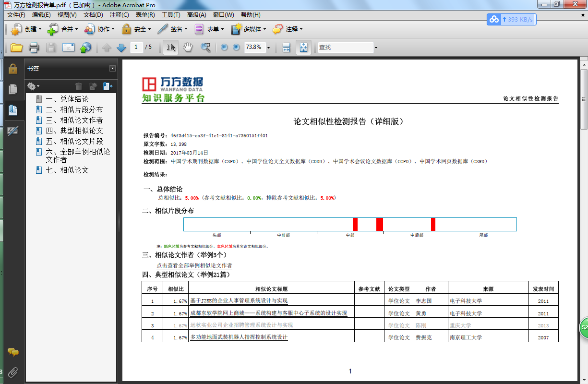Open the 安全 Secure dropdown

[x=136, y=29]
